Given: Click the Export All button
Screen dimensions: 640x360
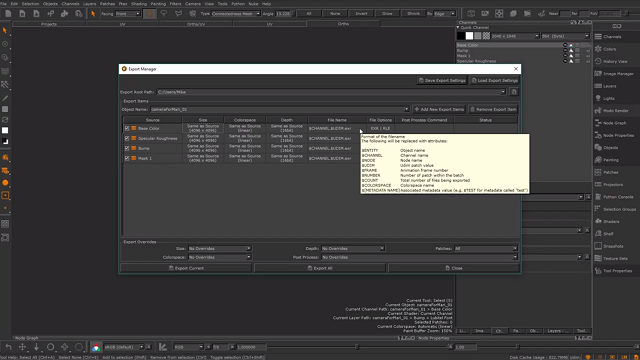Looking at the screenshot, I should point(320,268).
